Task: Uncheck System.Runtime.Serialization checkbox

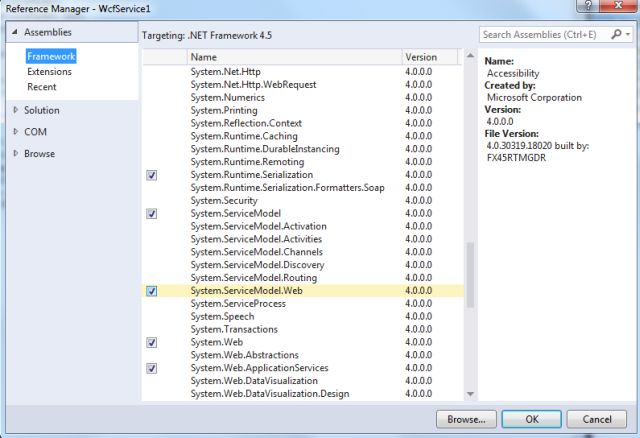Action: tap(151, 175)
